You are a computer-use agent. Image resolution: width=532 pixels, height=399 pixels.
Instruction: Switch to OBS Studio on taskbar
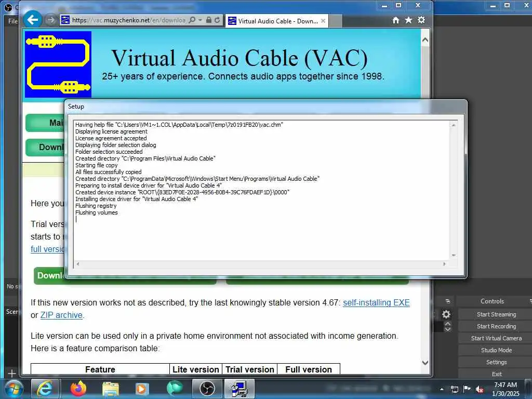tap(207, 389)
